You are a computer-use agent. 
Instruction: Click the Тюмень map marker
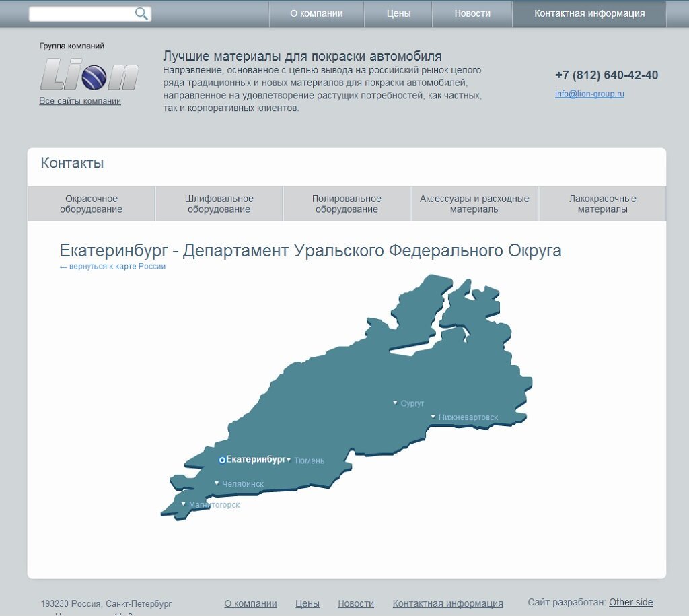pyautogui.click(x=289, y=460)
